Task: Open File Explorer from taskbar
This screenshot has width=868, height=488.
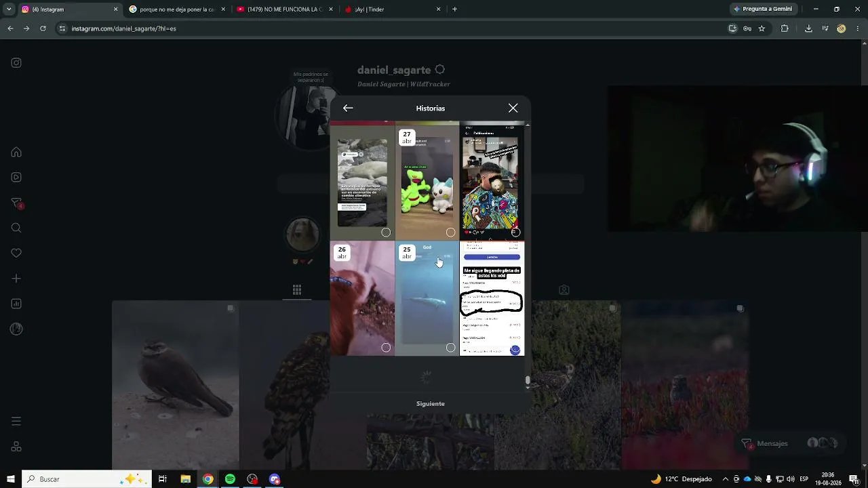Action: [185, 479]
